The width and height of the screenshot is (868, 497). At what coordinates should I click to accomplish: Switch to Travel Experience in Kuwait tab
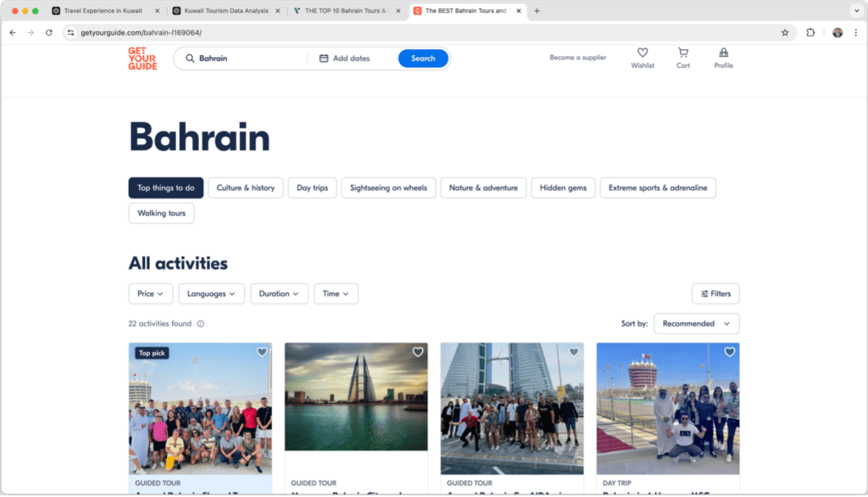tap(103, 10)
